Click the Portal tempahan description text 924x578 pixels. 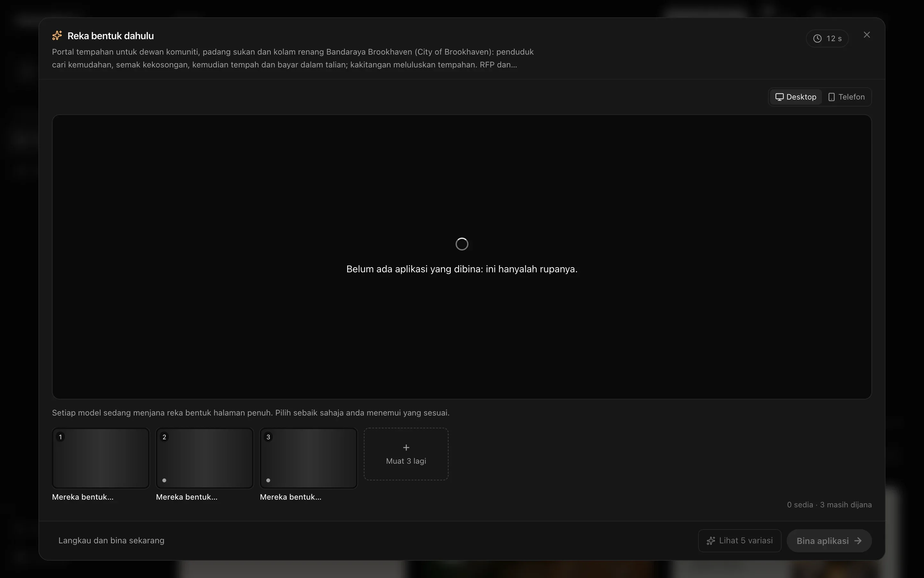293,58
